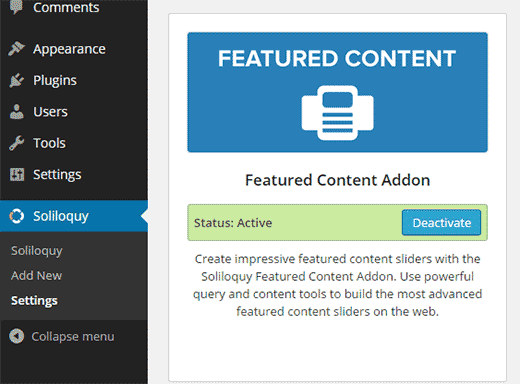This screenshot has width=520, height=384.
Task: Click the Collapse menu arrow icon
Action: [x=16, y=336]
